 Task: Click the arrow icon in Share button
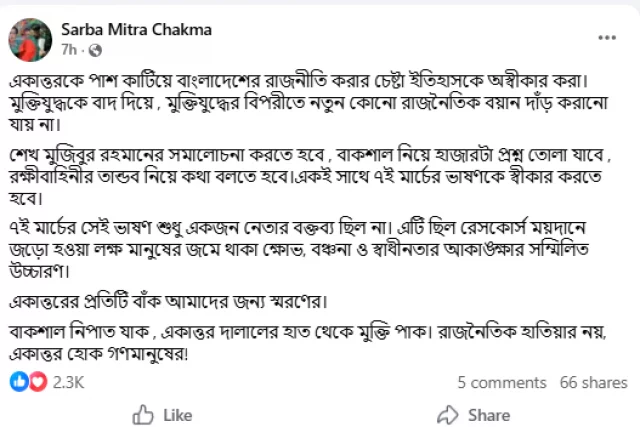pos(448,414)
